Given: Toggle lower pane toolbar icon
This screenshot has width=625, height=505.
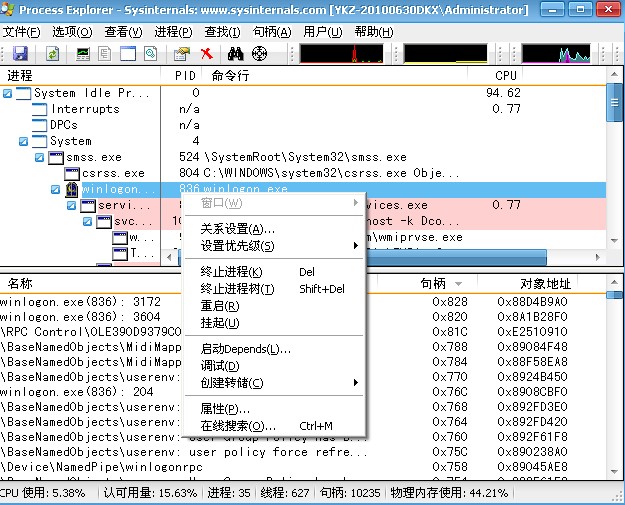Looking at the screenshot, I should [x=128, y=53].
